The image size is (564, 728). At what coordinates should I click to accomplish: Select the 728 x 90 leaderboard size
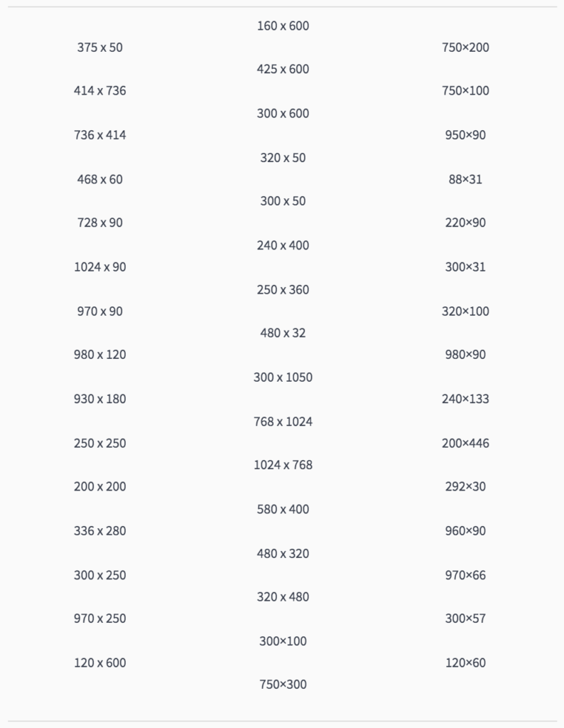[99, 223]
